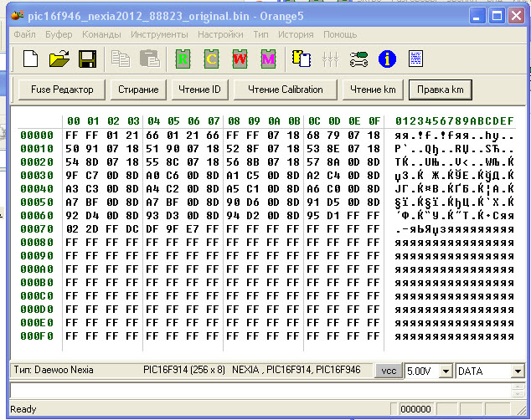531x420 pixels.
Task: Click the Copy toolbar icon
Action: point(121,59)
